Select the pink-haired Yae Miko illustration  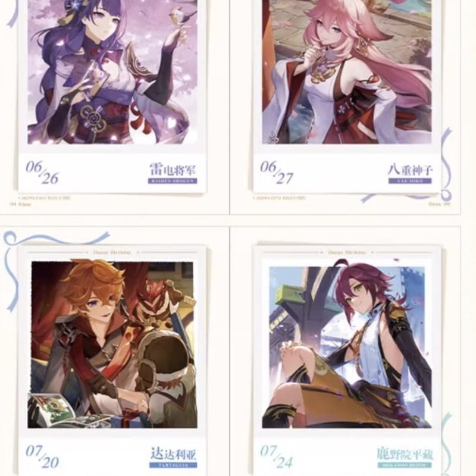(x=347, y=71)
